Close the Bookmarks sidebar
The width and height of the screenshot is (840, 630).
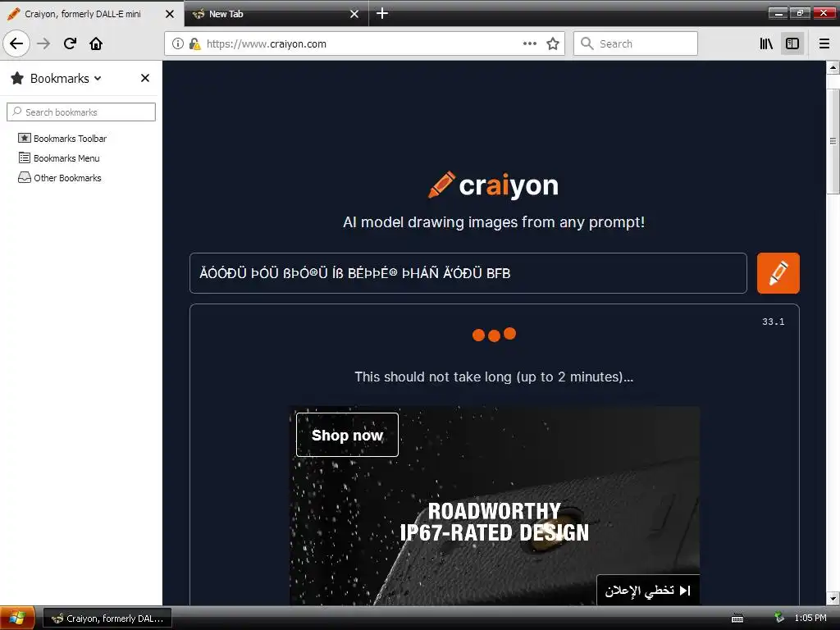tap(144, 78)
